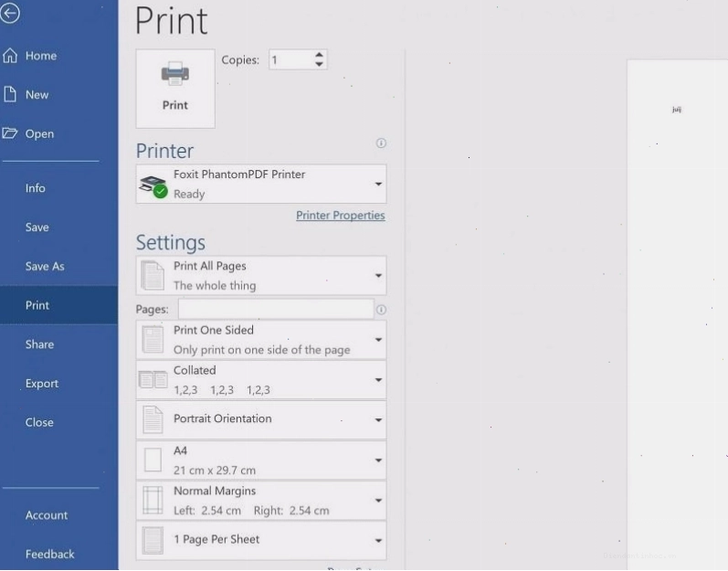
Task: Open the A4 paper size dropdown
Action: click(261, 460)
